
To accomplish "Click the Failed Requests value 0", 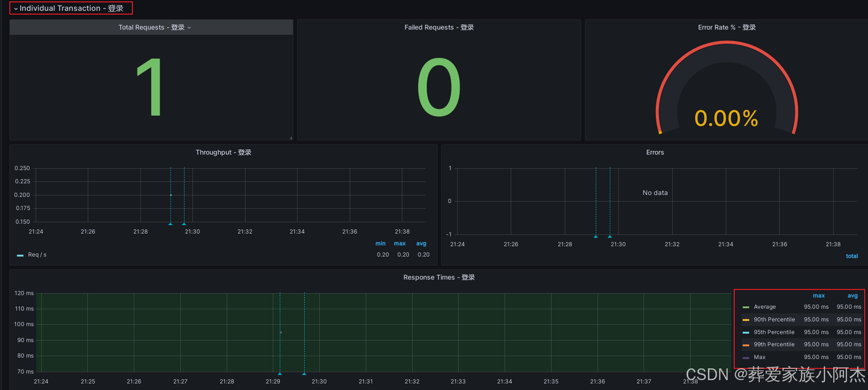I will coord(439,87).
